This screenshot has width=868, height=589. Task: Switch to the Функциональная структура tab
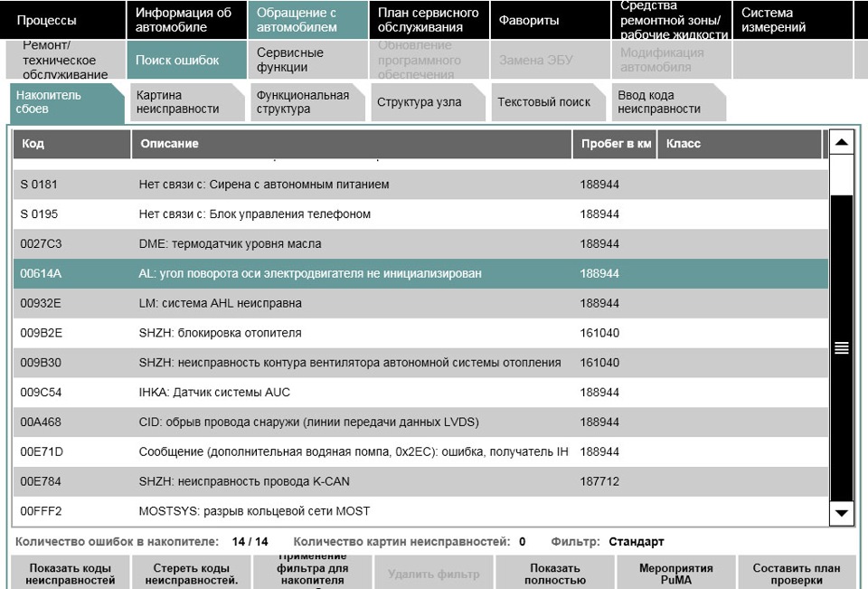307,102
